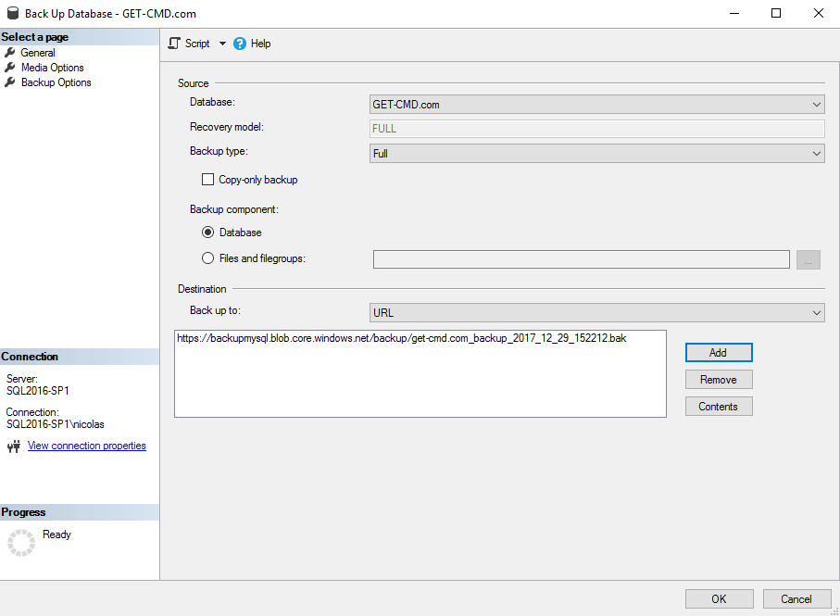Click the wrench icon beside Media Options
840x616 pixels.
pos(10,68)
